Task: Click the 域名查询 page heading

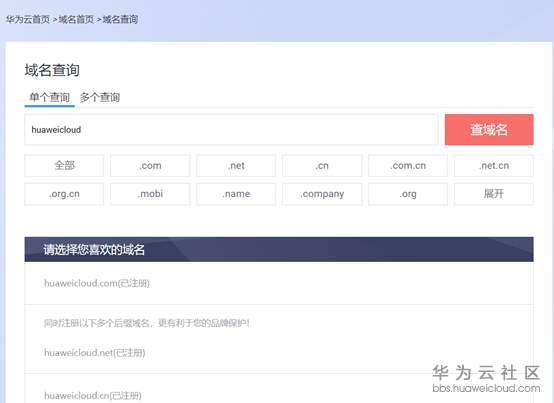Action: pos(52,70)
